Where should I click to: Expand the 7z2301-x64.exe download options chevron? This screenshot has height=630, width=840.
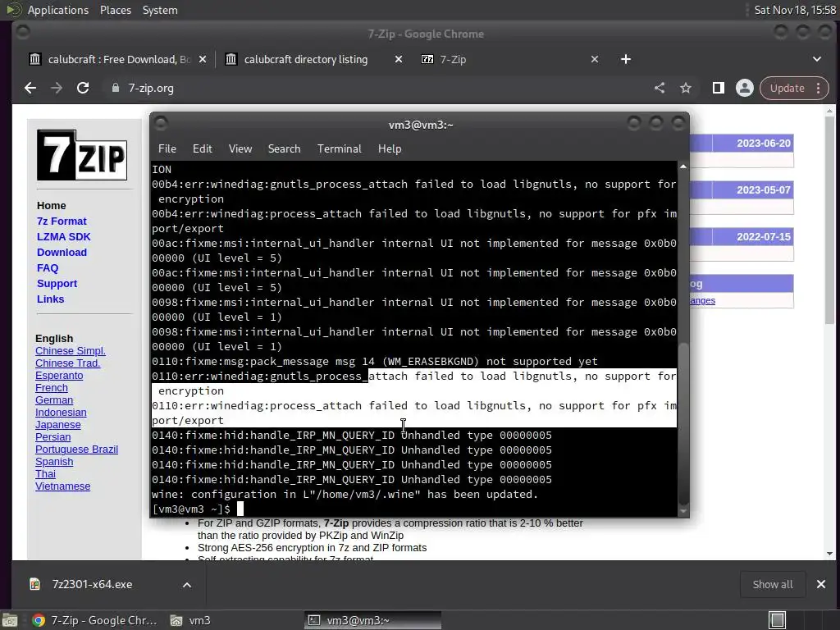click(x=187, y=584)
